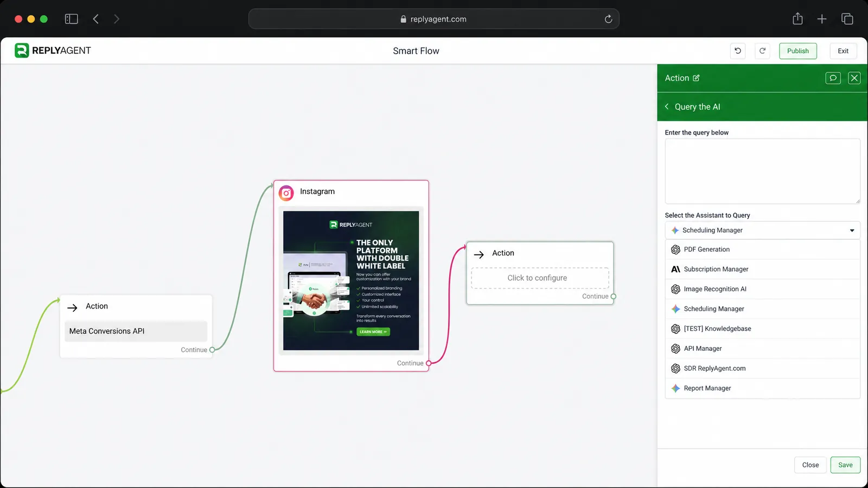868x488 pixels.
Task: Click the replyagent.com address bar
Action: point(433,19)
